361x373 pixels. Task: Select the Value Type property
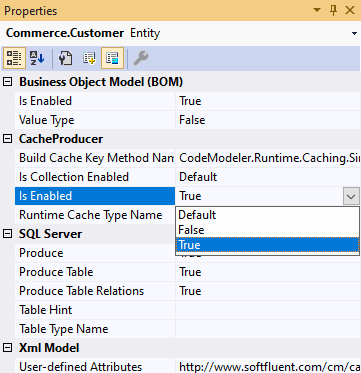coord(95,120)
